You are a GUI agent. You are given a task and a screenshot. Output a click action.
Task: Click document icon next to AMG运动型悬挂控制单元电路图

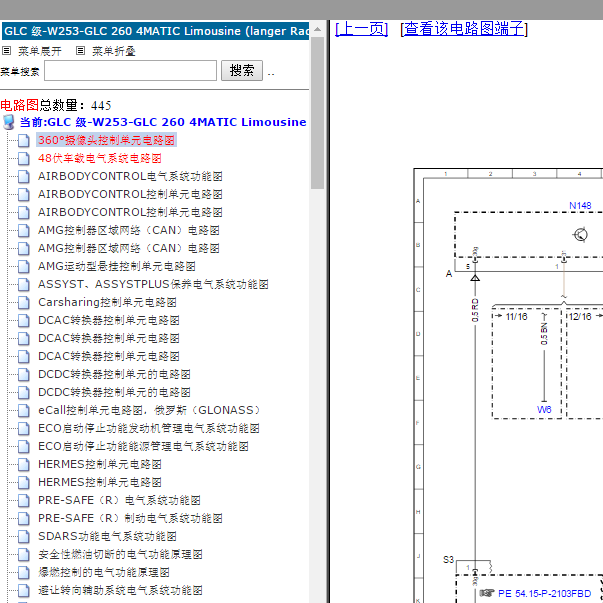tap(24, 267)
